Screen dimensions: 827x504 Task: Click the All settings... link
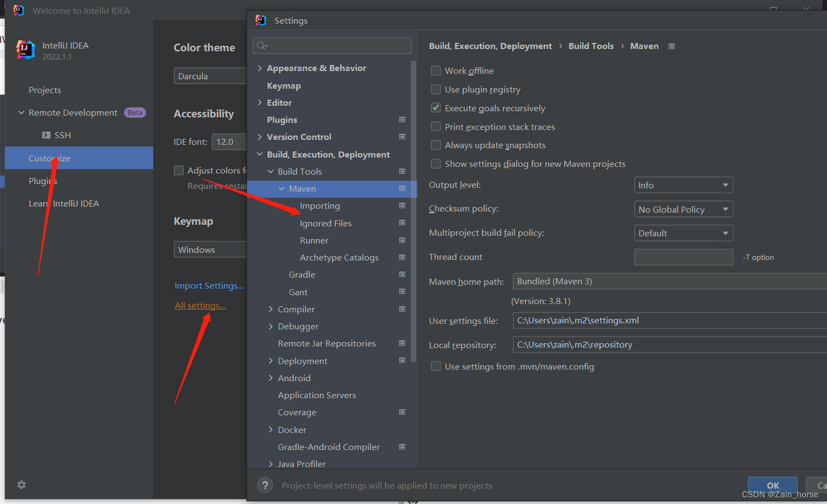pos(200,305)
